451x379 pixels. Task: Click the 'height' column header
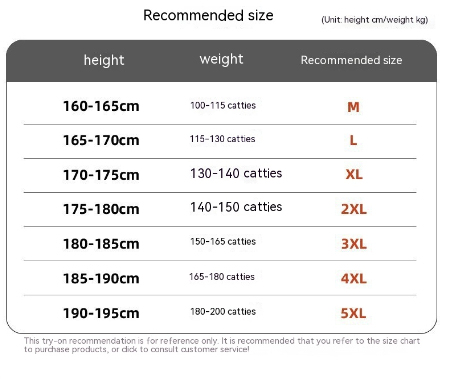(x=104, y=61)
